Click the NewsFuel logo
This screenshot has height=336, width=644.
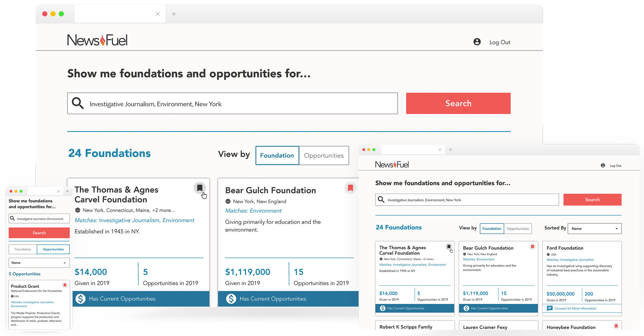pos(97,40)
